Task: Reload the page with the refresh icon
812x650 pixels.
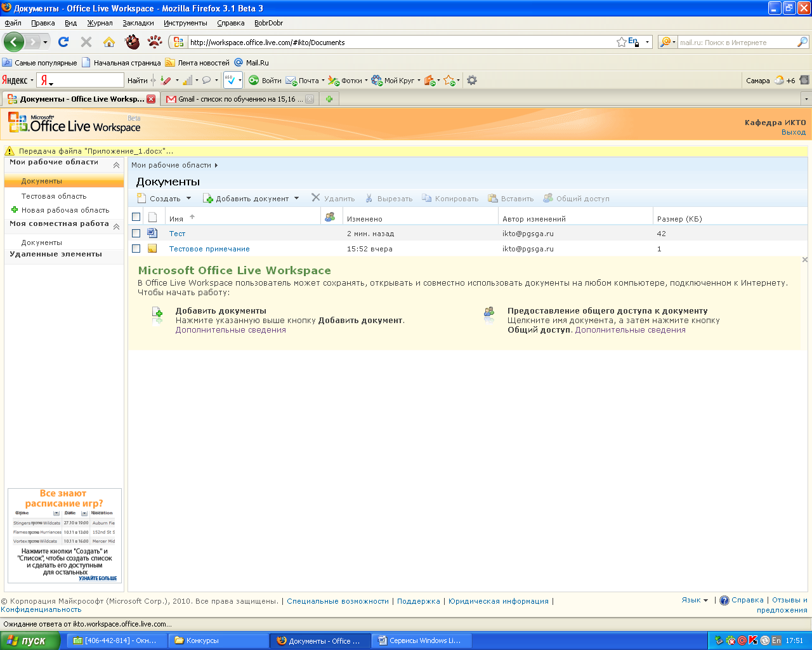Action: (63, 42)
